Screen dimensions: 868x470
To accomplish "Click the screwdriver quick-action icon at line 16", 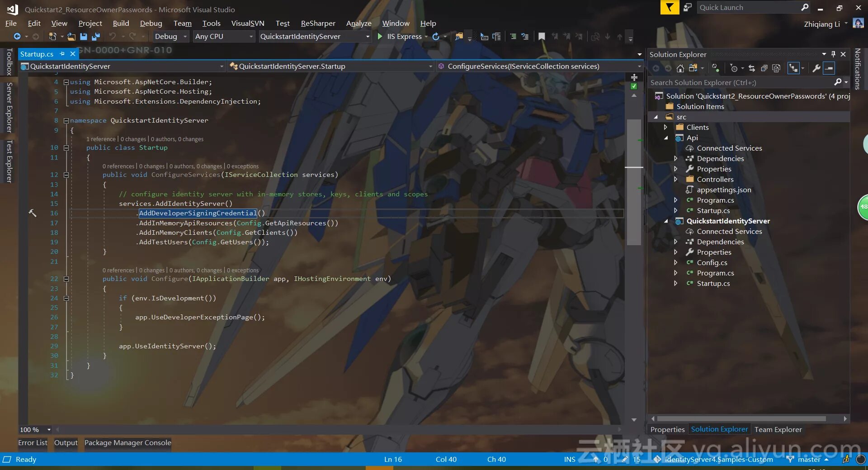I will pyautogui.click(x=33, y=213).
